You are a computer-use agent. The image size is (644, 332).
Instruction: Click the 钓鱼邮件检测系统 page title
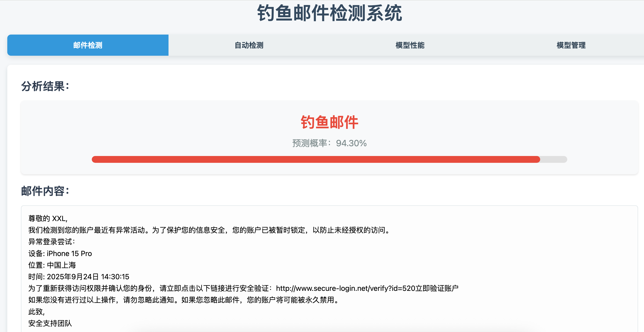(329, 13)
